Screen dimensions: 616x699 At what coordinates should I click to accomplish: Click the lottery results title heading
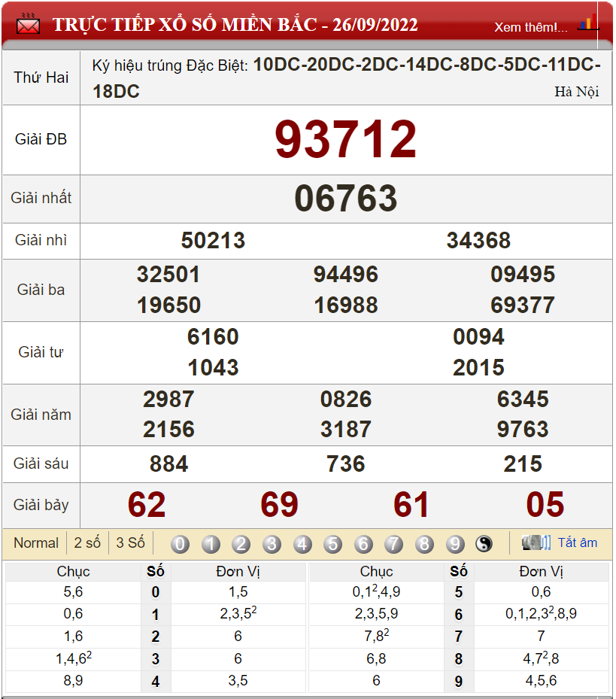(x=235, y=24)
